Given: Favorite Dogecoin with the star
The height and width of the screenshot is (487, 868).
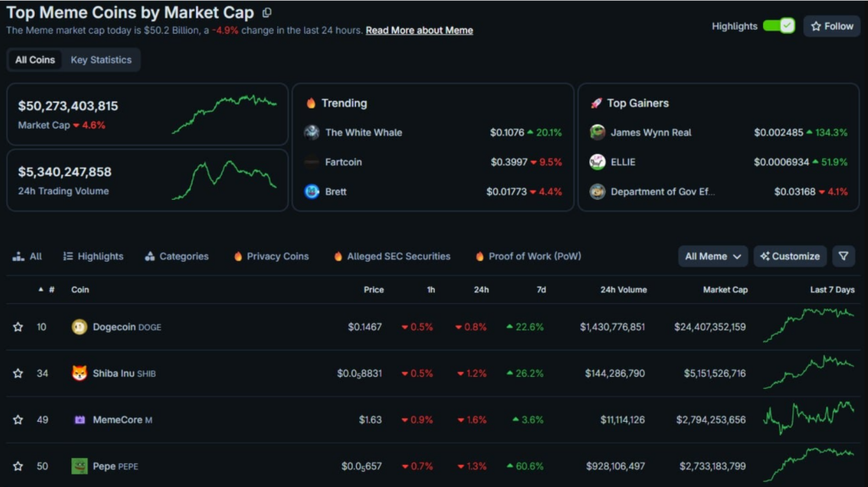Looking at the screenshot, I should click(x=18, y=327).
